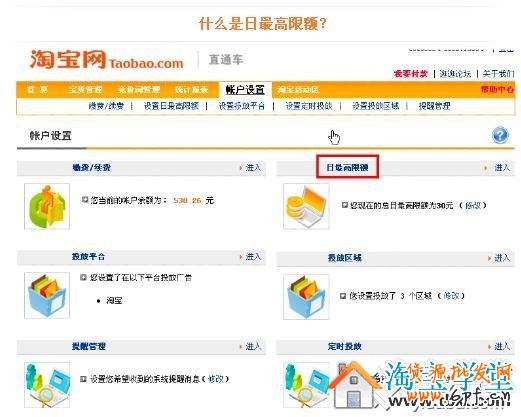The width and height of the screenshot is (521, 417).
Task: Click 修改 link for 投放区域 count
Action: [x=451, y=296]
